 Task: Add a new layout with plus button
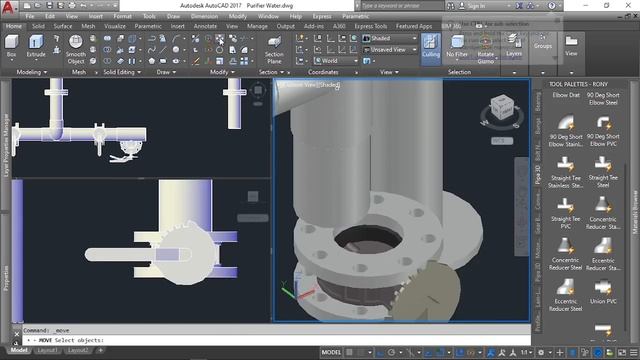100,350
